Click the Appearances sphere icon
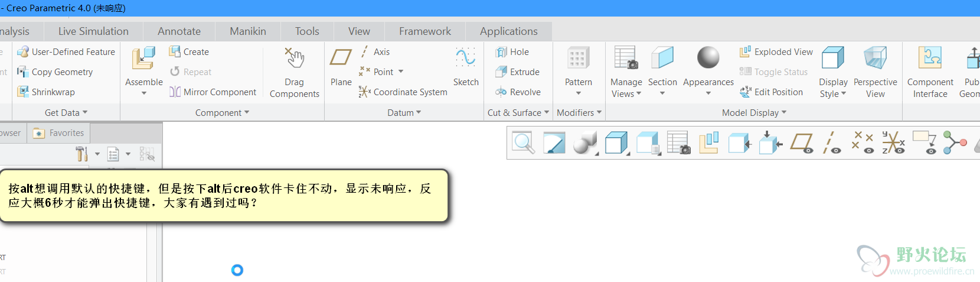The height and width of the screenshot is (282, 980). coord(708,57)
